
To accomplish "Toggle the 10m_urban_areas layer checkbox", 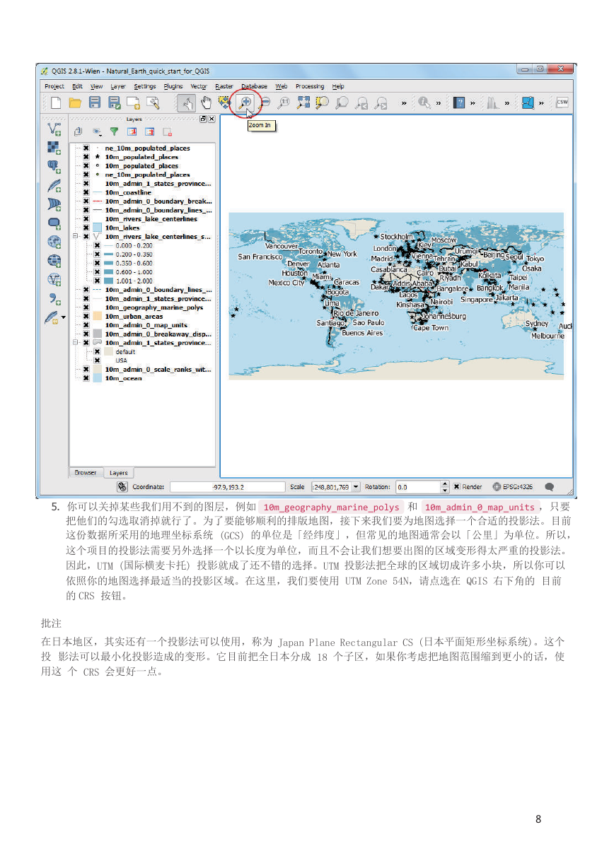I will 86,317.
